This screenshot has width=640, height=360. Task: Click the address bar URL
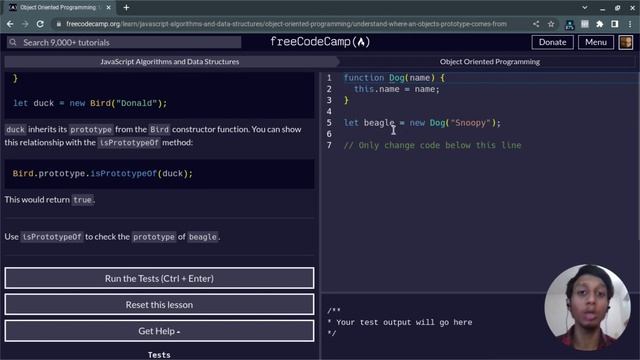(x=286, y=24)
